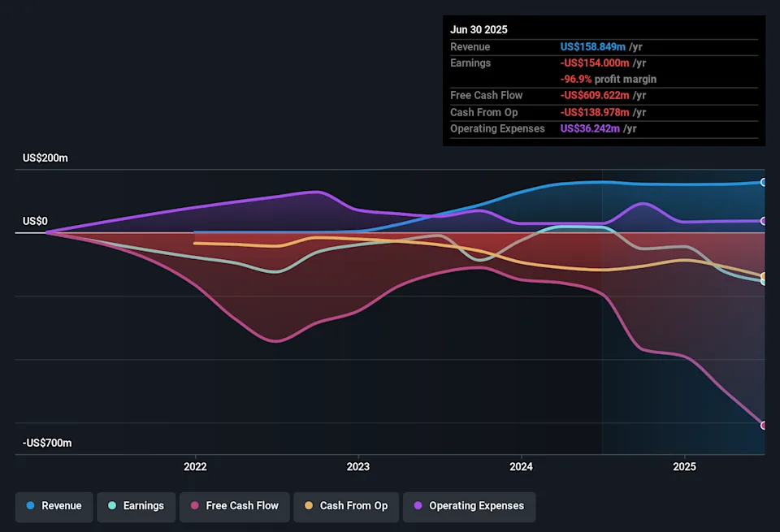Click the US$158.849m revenue value in tooltip
780x532 pixels.
coord(592,47)
